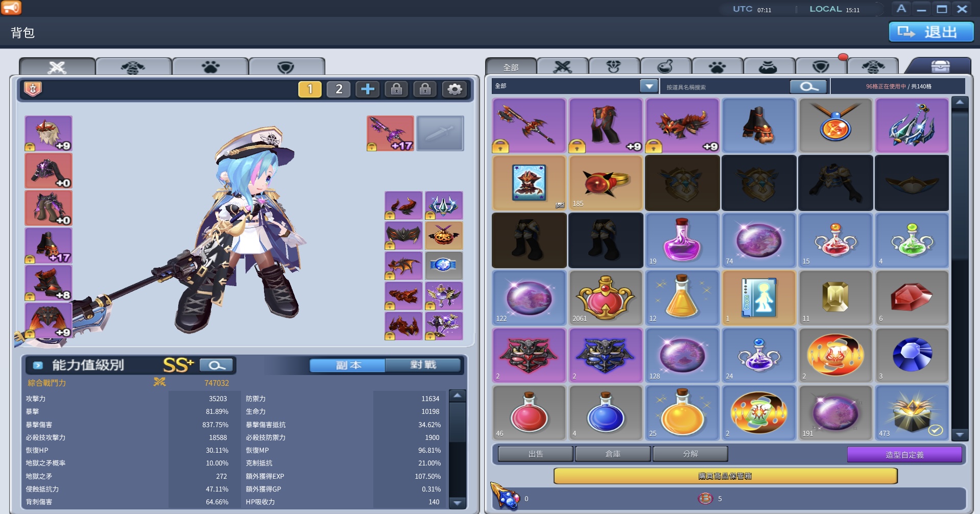Select the red demon mask item
Screen dimensions: 980x514
529,356
